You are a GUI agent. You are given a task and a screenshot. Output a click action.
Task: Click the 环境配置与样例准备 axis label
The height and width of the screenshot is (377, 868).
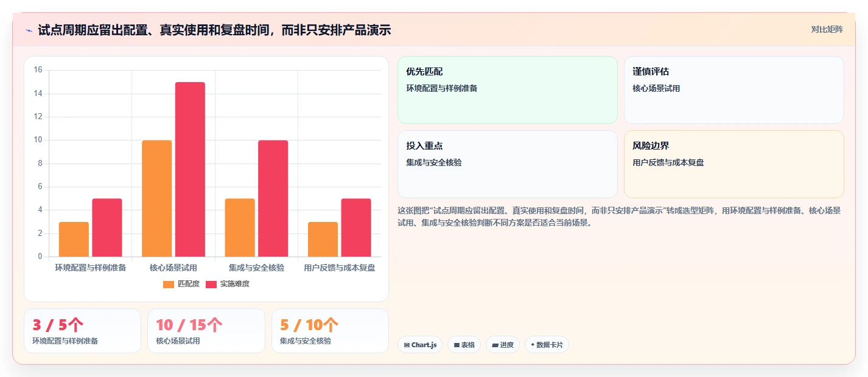[x=91, y=268]
